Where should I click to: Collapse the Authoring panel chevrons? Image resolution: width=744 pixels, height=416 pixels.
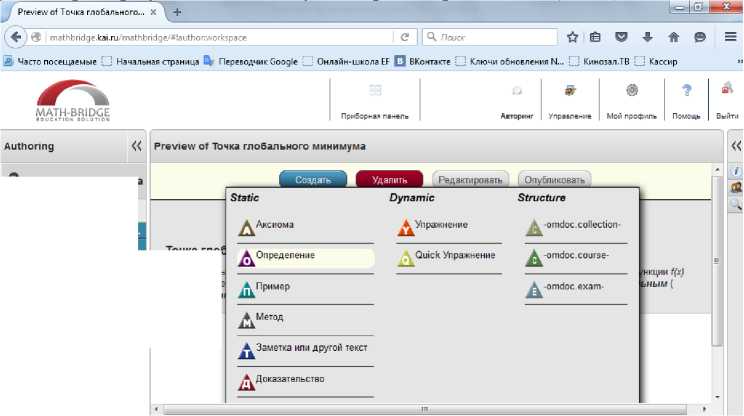point(136,146)
